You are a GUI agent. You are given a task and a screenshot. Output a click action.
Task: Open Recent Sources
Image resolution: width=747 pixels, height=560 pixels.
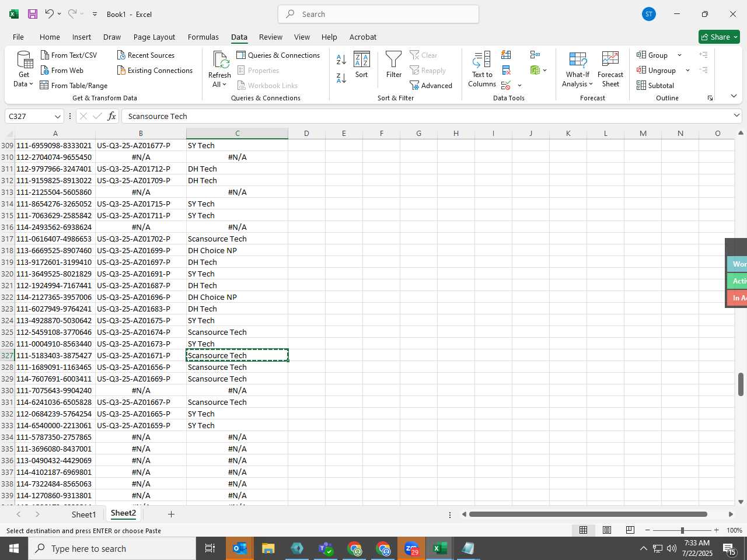[x=146, y=55]
